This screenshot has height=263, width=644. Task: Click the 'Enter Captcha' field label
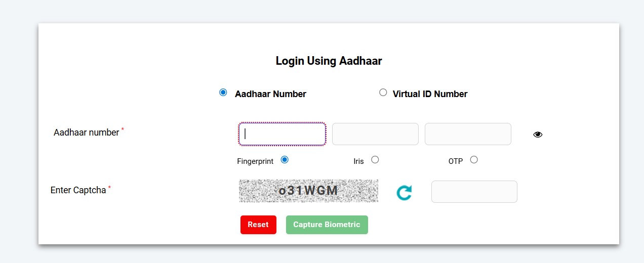click(78, 191)
